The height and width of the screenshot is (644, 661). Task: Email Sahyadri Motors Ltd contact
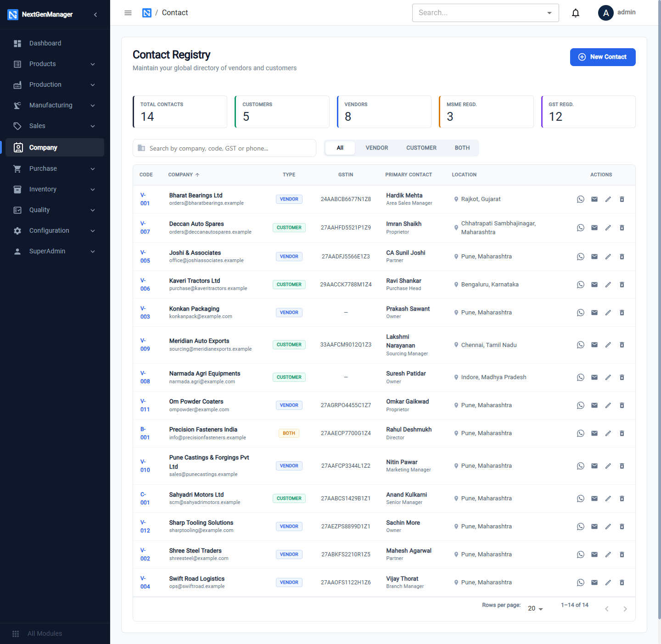[594, 498]
